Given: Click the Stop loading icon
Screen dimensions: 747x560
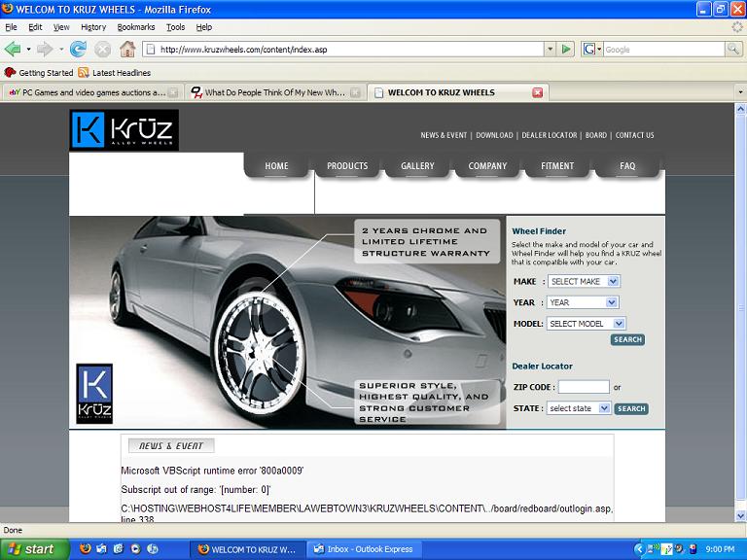Looking at the screenshot, I should [102, 49].
